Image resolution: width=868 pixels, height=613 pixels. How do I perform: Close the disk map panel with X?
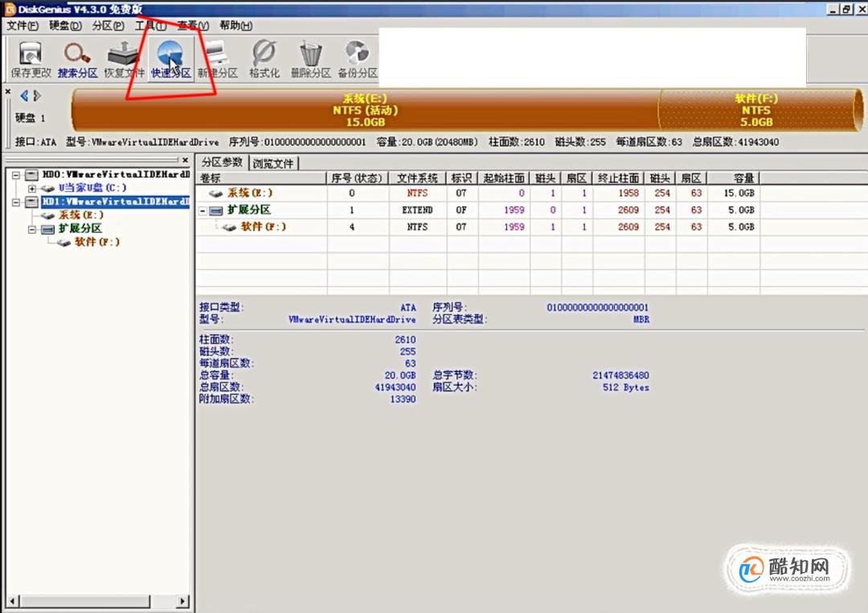[8, 92]
